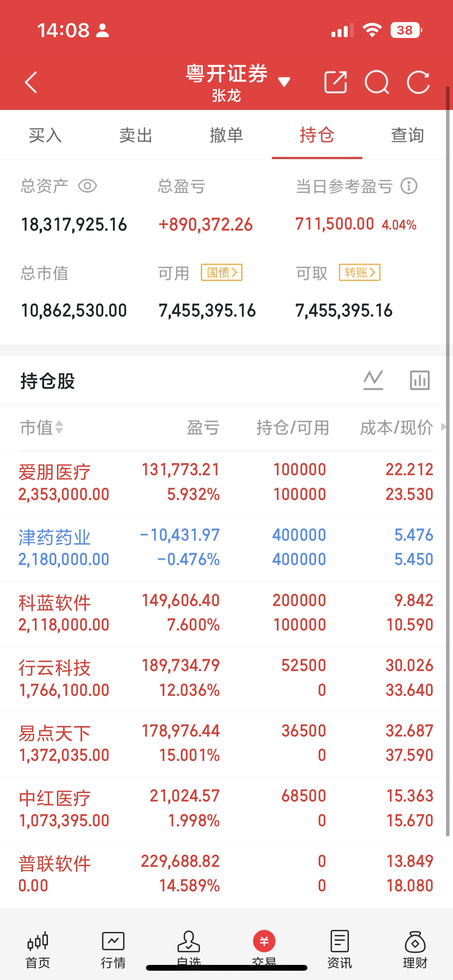Viewport: 453px width, 980px height.
Task: Tap the page scrollbar on right edge
Action: (448, 461)
